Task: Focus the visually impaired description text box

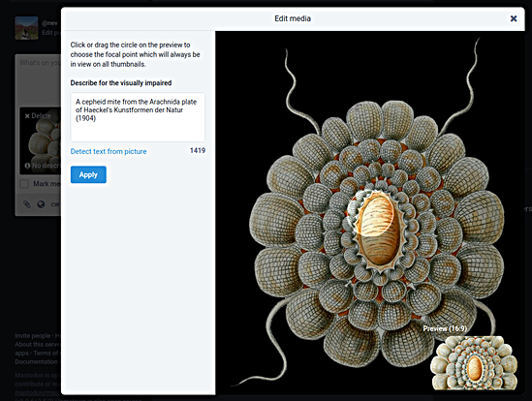Action: [138, 117]
